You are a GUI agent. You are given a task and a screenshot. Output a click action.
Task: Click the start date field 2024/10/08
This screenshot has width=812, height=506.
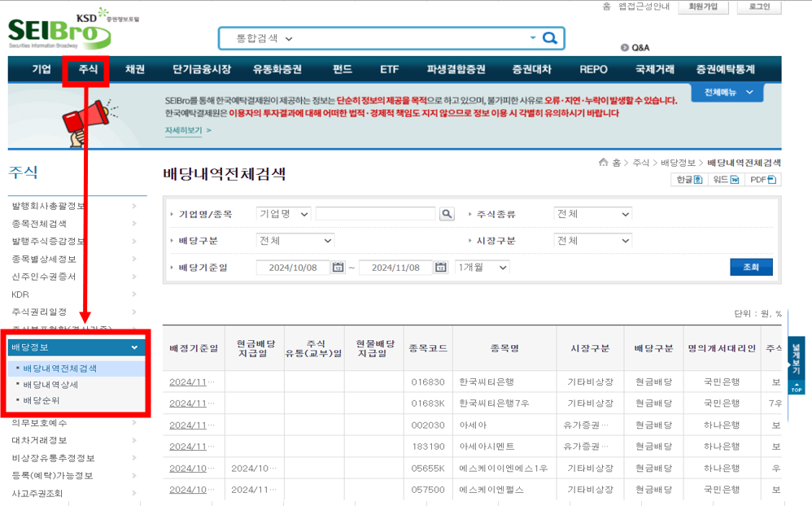point(293,268)
